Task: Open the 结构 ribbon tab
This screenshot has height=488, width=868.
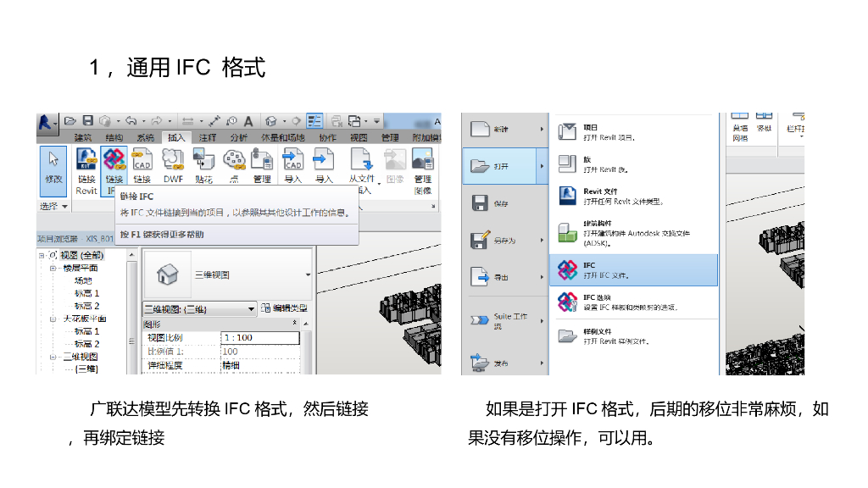Action: [x=114, y=137]
